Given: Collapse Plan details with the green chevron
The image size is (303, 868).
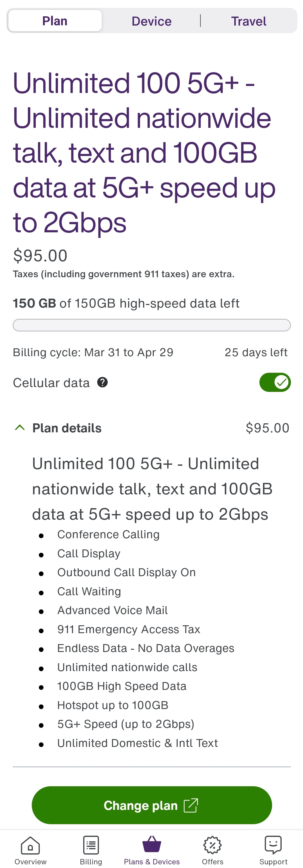Looking at the screenshot, I should (20, 428).
